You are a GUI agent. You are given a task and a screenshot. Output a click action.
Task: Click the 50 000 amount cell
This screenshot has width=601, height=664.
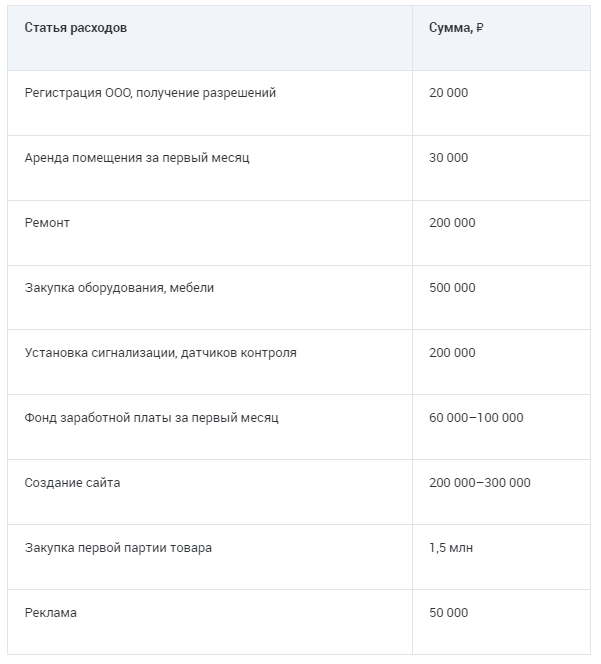448,613
